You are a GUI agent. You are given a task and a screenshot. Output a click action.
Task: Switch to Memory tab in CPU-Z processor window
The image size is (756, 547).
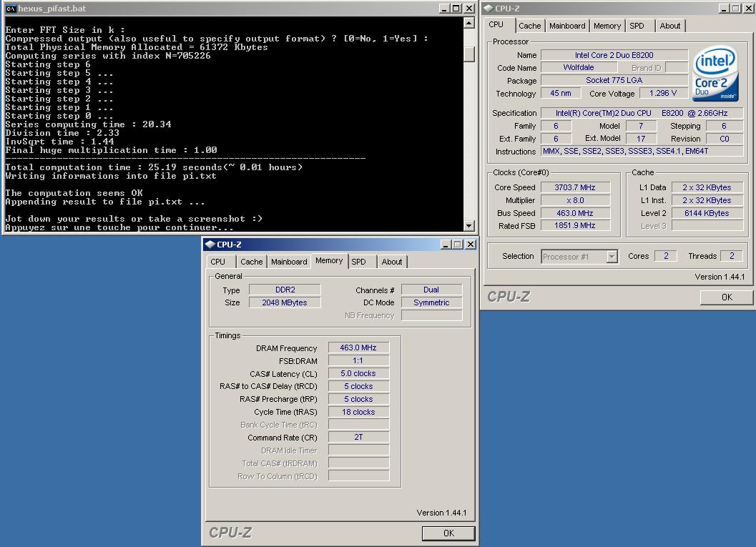click(x=607, y=26)
